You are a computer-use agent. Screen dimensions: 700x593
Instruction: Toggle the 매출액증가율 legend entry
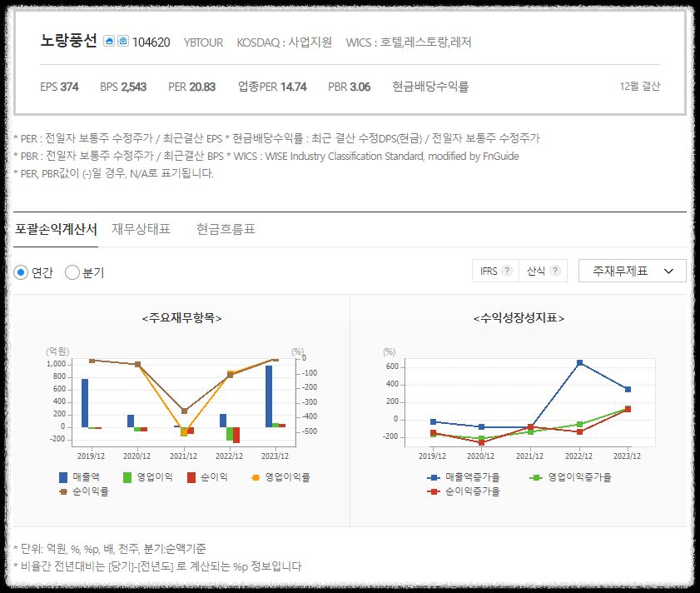pyautogui.click(x=464, y=477)
